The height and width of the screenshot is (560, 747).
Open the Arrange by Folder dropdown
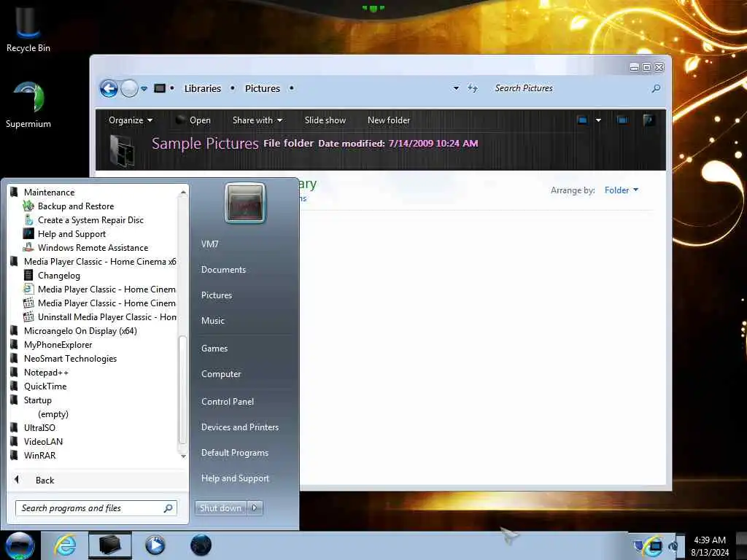coord(622,190)
